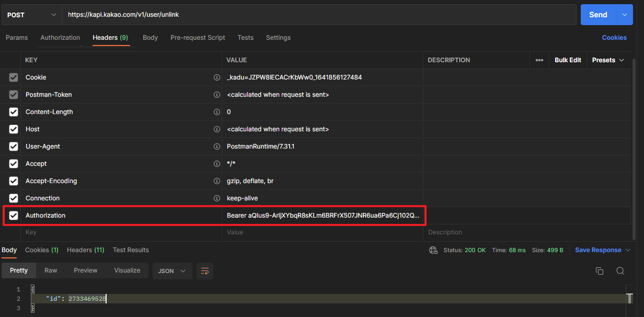Click the Size: 499 B value
The width and height of the screenshot is (644, 317).
click(x=548, y=250)
